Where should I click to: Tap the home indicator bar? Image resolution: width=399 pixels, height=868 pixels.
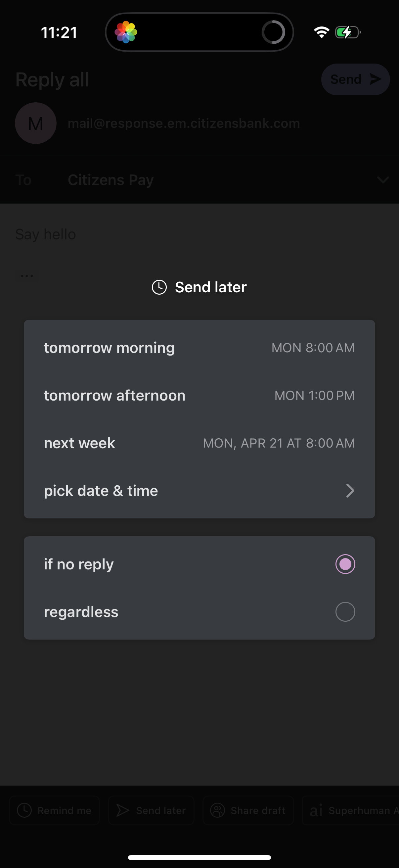click(199, 857)
